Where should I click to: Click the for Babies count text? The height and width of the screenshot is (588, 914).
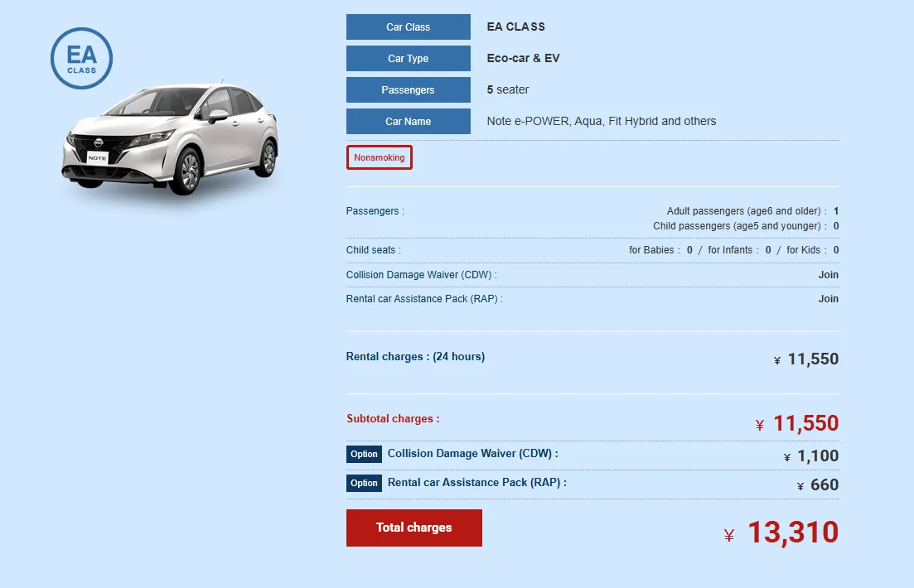[x=660, y=250]
